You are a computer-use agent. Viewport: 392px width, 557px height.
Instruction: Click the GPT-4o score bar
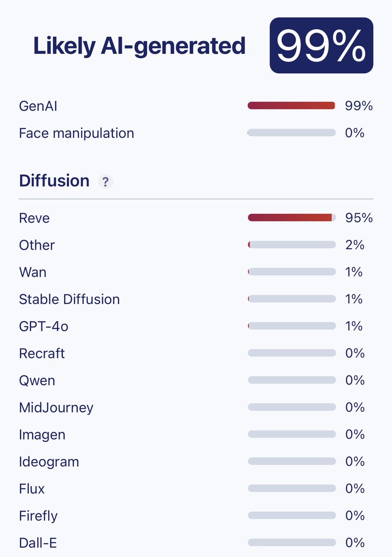[x=291, y=326]
